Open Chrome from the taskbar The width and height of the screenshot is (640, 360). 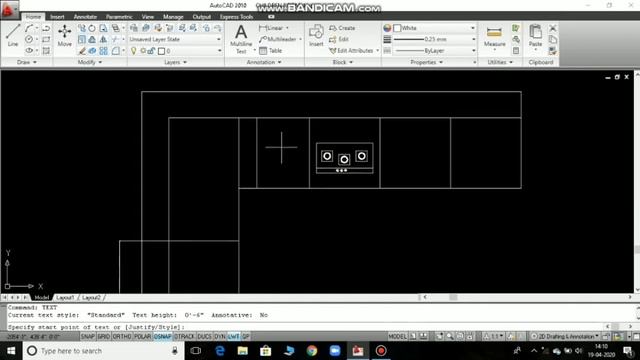coord(312,351)
